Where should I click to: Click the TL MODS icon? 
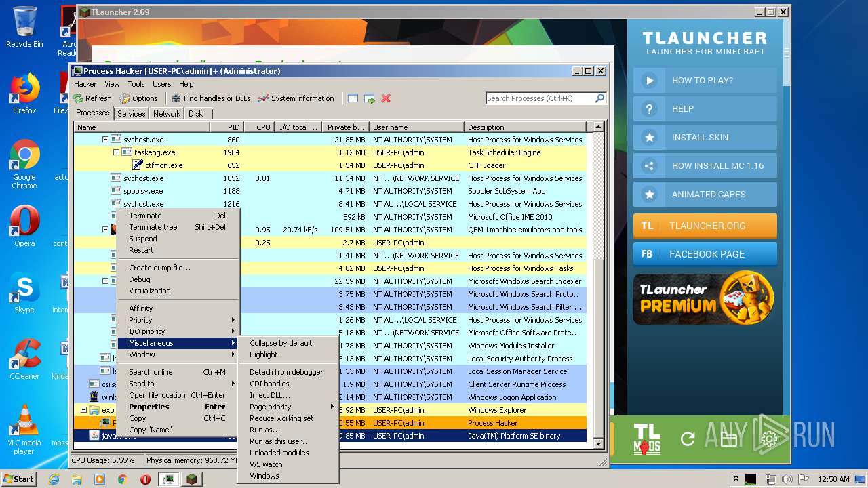click(x=646, y=439)
